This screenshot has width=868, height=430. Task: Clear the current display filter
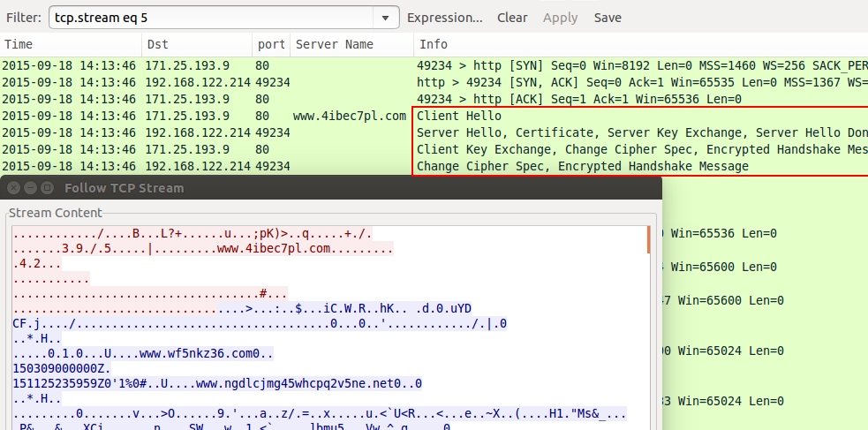point(512,18)
